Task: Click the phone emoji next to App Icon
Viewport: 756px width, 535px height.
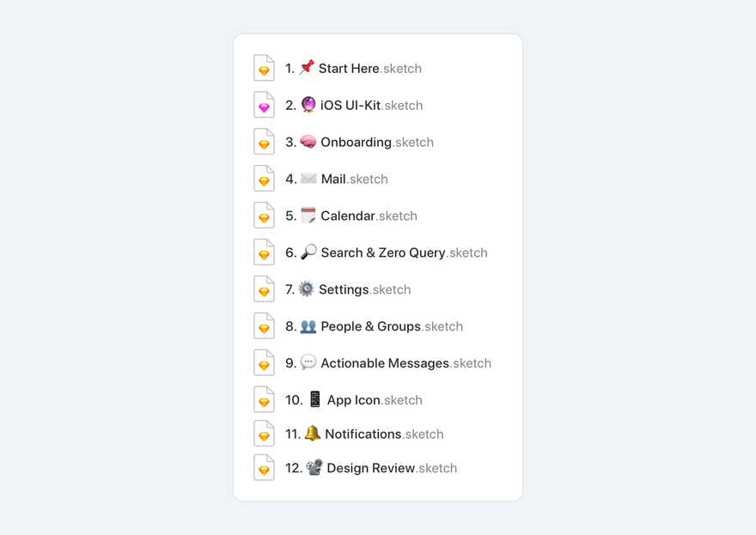Action: (x=314, y=399)
